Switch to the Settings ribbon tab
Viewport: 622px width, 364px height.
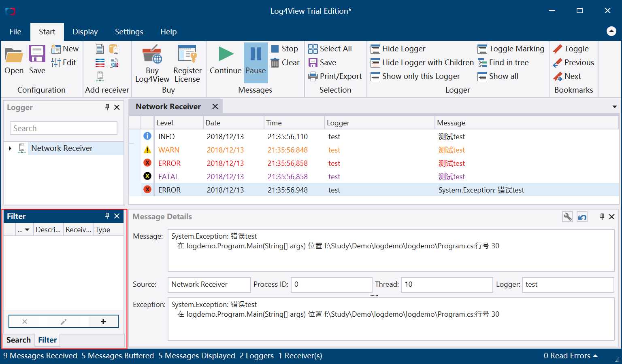click(129, 32)
